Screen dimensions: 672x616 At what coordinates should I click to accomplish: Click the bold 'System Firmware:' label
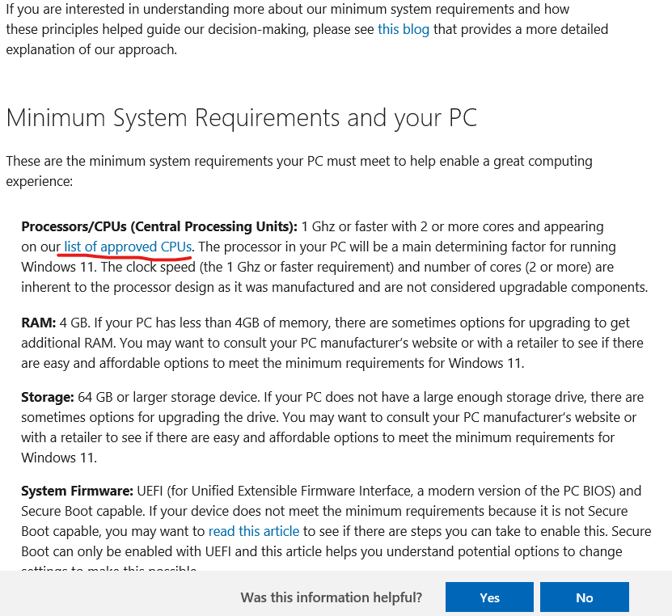[x=78, y=491]
